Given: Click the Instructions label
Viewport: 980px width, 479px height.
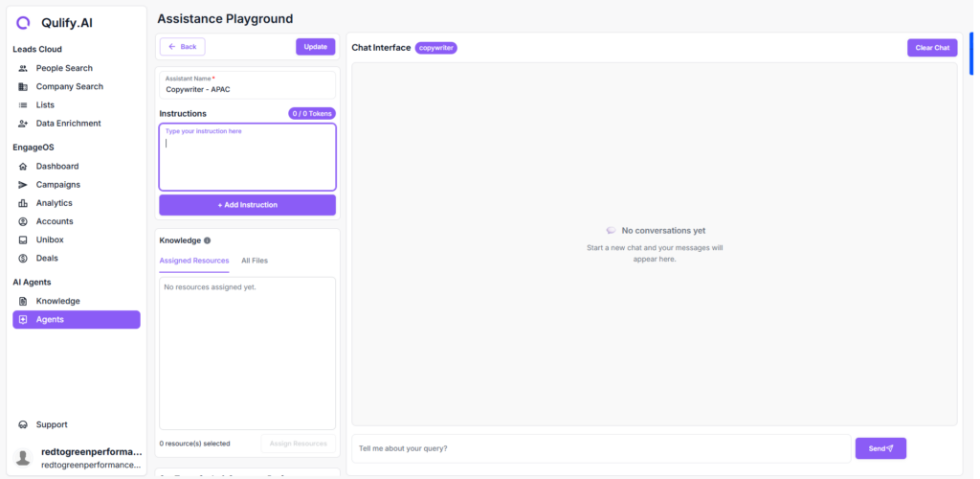Looking at the screenshot, I should (x=183, y=114).
